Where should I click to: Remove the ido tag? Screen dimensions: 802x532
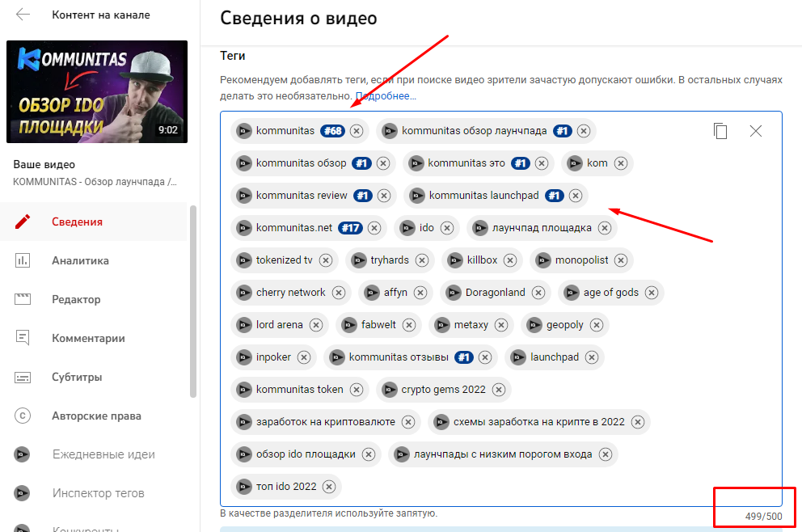pyautogui.click(x=447, y=228)
